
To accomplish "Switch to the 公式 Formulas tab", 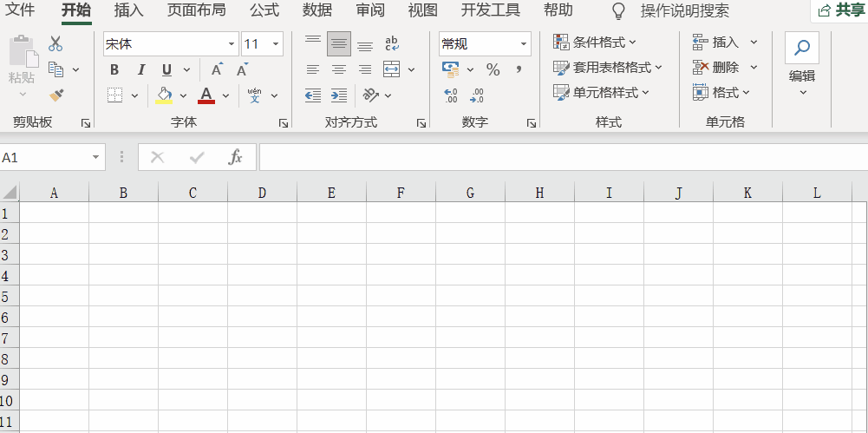I will tap(264, 10).
